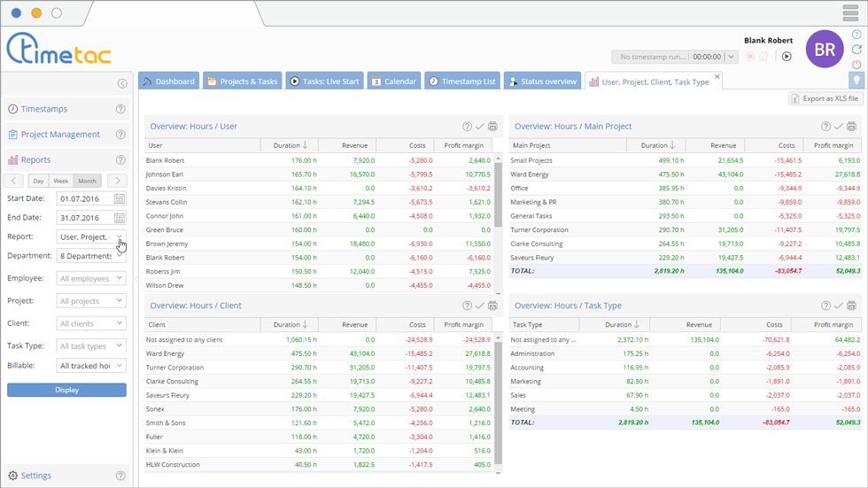Open the Start Date calendar picker
The height and width of the screenshot is (488, 868).
(x=120, y=198)
